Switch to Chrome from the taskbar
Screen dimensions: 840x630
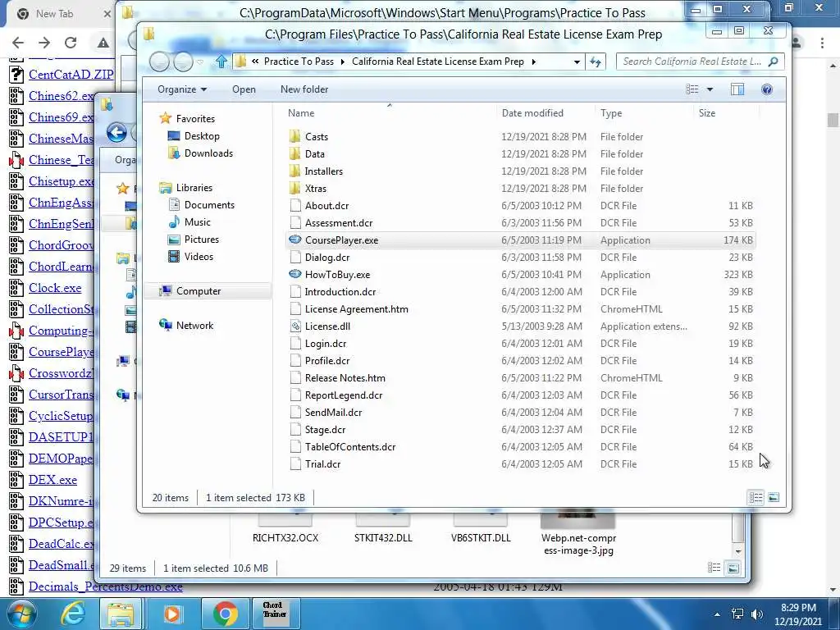click(225, 614)
